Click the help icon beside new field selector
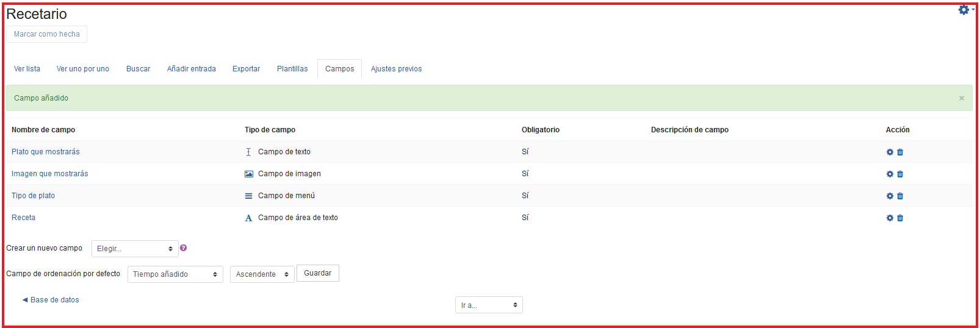Screen dimensions: 980x328 tap(184, 248)
